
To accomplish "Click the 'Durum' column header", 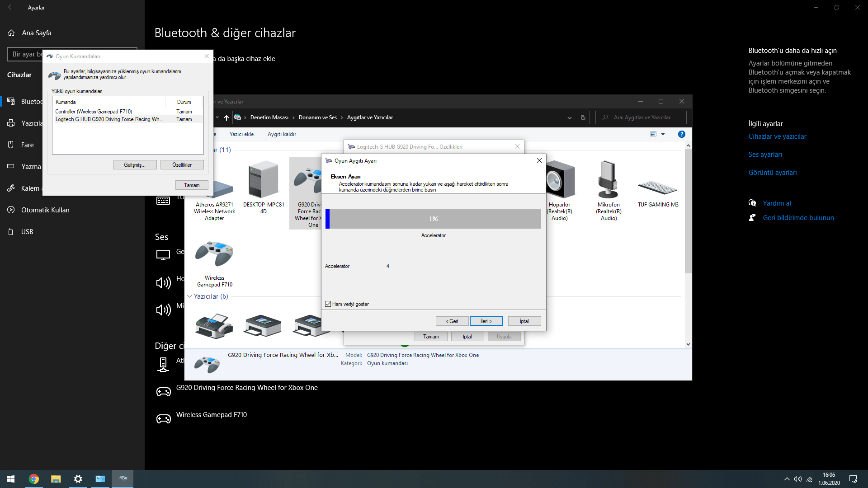I will [x=184, y=102].
